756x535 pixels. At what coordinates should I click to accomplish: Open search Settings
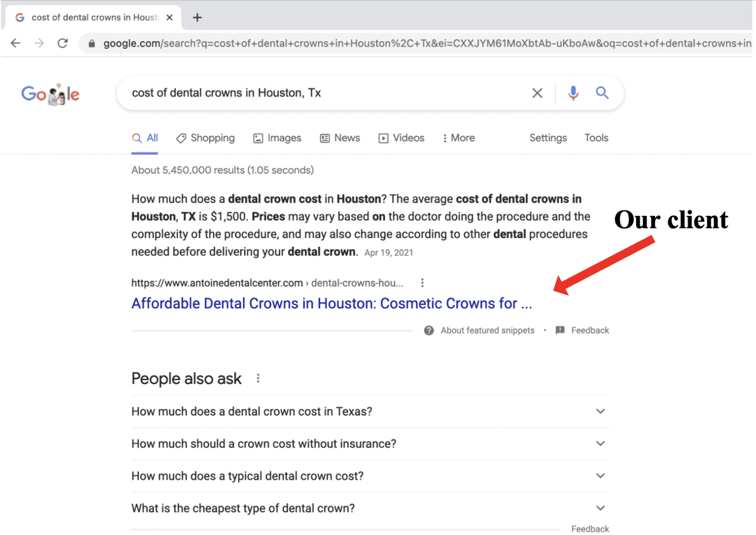coord(548,138)
